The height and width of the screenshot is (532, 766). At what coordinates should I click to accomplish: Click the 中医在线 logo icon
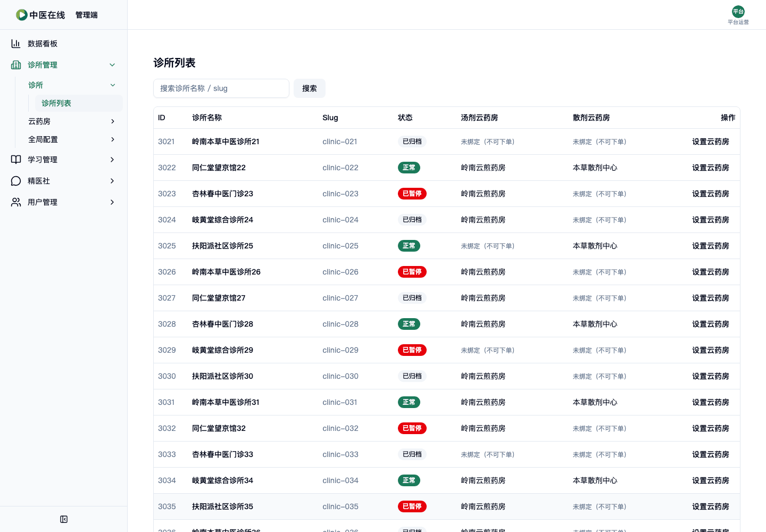pos(22,15)
